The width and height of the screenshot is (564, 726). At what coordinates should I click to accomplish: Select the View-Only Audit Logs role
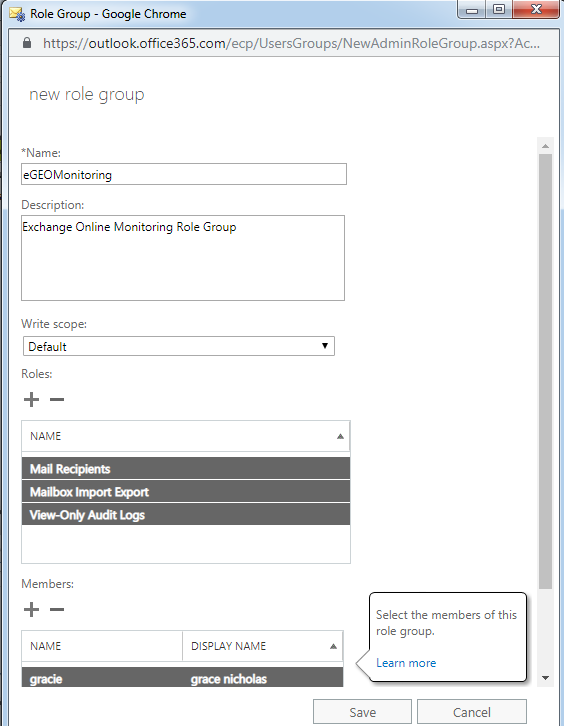(186, 514)
